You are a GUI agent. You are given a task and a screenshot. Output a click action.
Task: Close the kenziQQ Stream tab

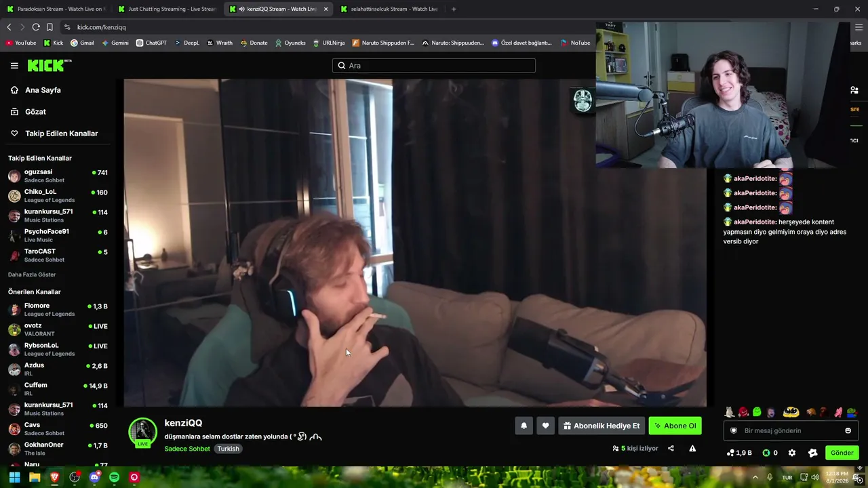[326, 9]
